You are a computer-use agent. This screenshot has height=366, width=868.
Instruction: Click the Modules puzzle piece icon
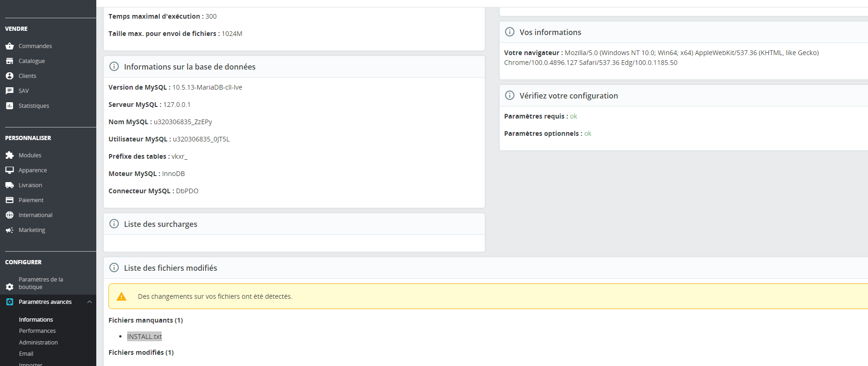9,155
